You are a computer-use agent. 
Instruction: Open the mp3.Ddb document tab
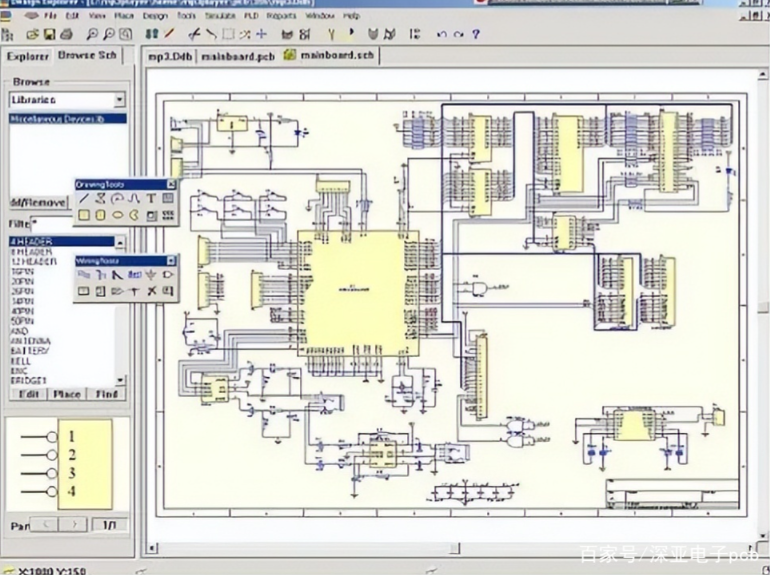point(170,56)
